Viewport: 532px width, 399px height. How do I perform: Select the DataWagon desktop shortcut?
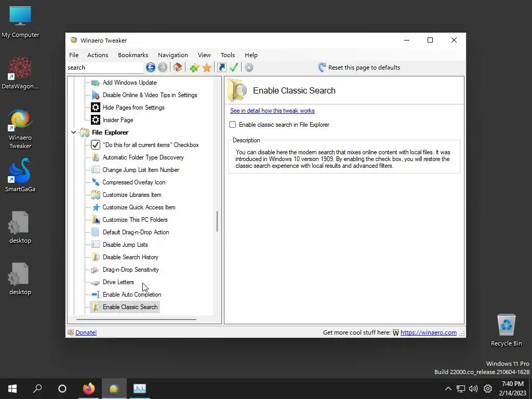click(20, 73)
